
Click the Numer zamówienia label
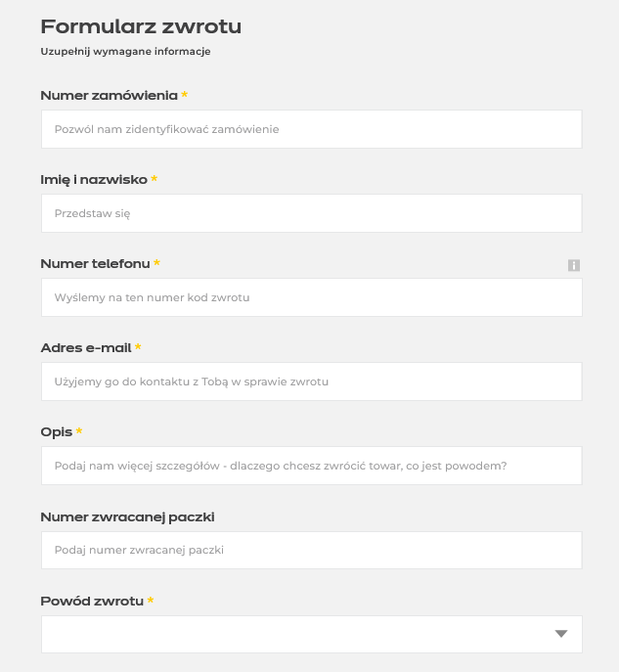coord(109,95)
